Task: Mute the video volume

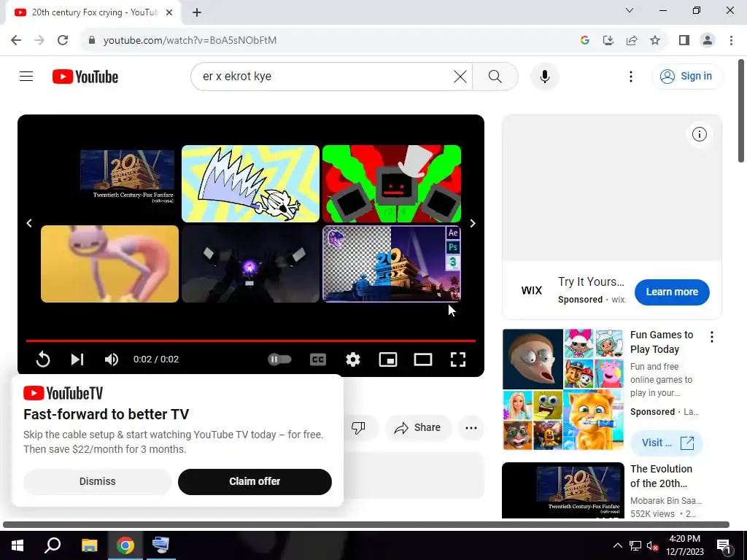Action: point(112,359)
